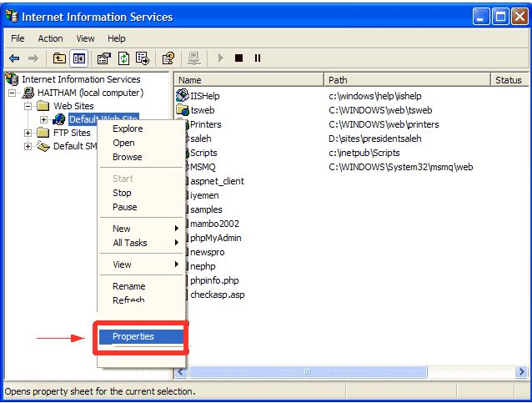Viewport: 532px width, 403px height.
Task: Choose Browse from the context menu
Action: 141,157
